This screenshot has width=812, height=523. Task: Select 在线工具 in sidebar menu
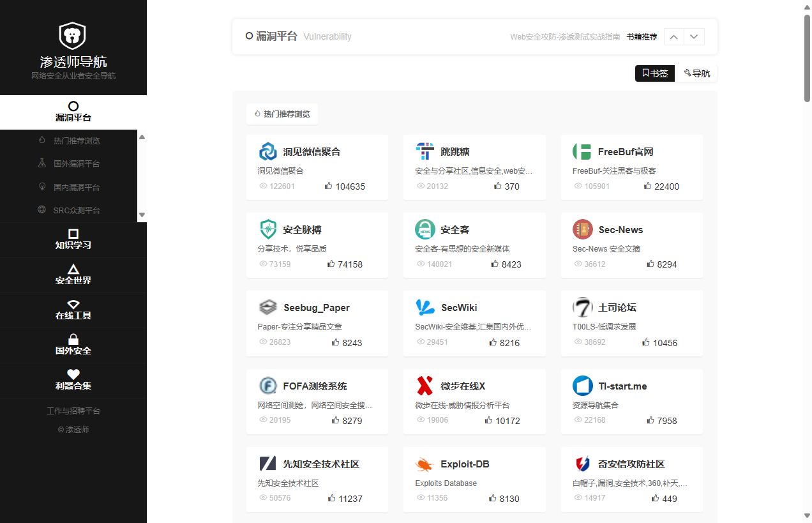pyautogui.click(x=73, y=310)
